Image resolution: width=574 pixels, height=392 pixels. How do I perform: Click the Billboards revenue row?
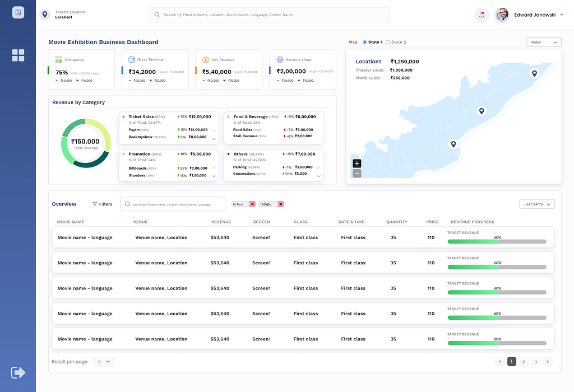[168, 168]
